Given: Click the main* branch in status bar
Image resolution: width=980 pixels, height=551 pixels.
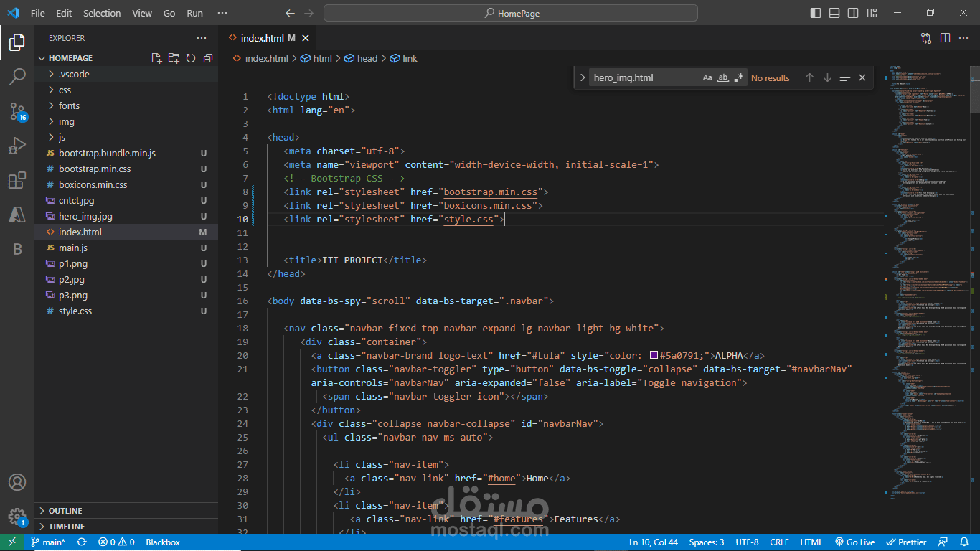Looking at the screenshot, I should (48, 542).
